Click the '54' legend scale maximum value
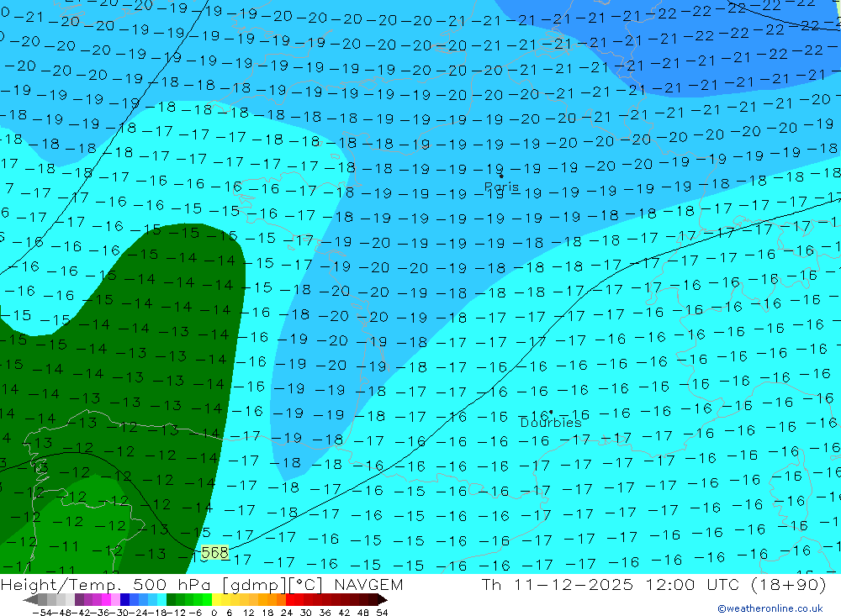 click(x=382, y=613)
